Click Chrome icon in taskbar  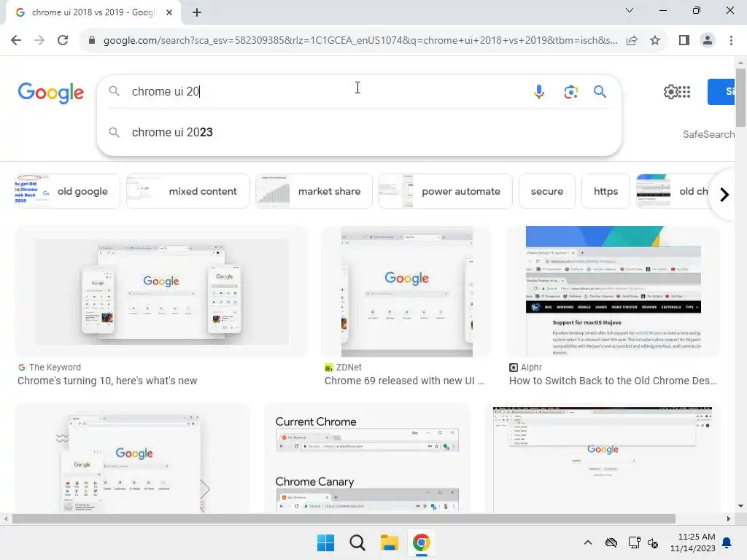pyautogui.click(x=421, y=542)
